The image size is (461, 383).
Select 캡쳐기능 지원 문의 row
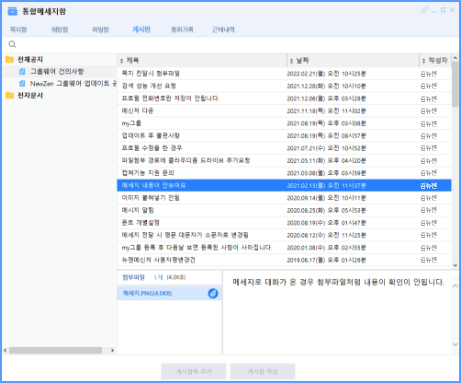click(x=284, y=173)
